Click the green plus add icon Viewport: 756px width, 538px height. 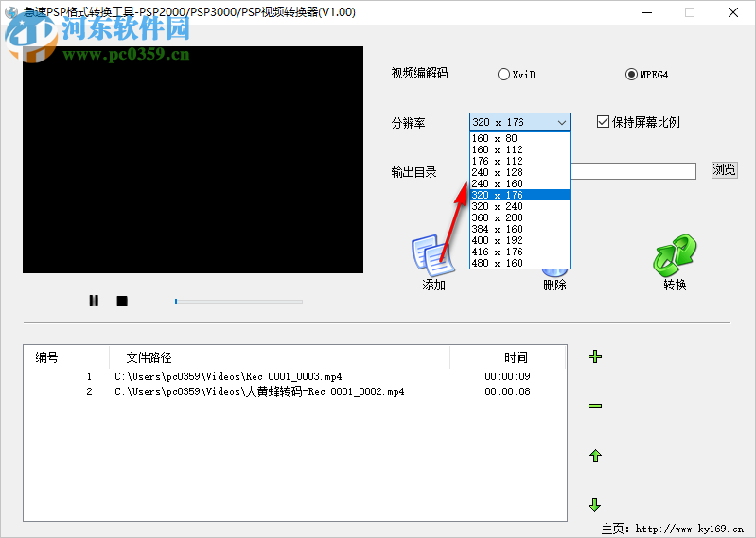(595, 356)
